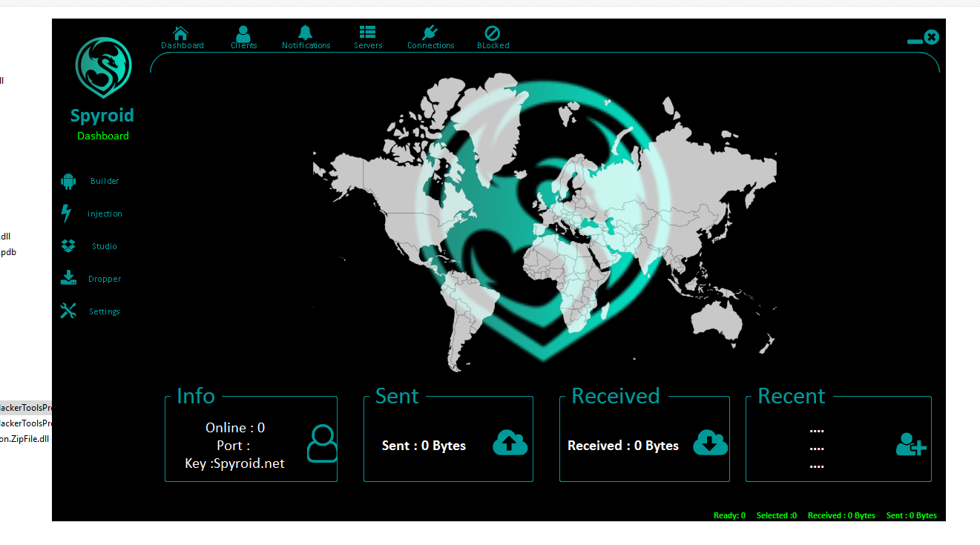
Task: Click the cloud upload icon in Sent panel
Action: point(510,443)
